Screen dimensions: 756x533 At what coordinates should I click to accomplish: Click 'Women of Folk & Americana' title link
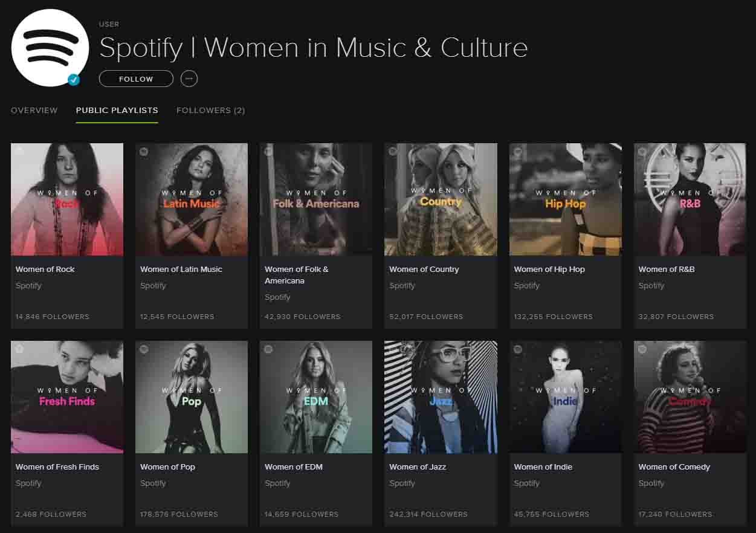[297, 275]
